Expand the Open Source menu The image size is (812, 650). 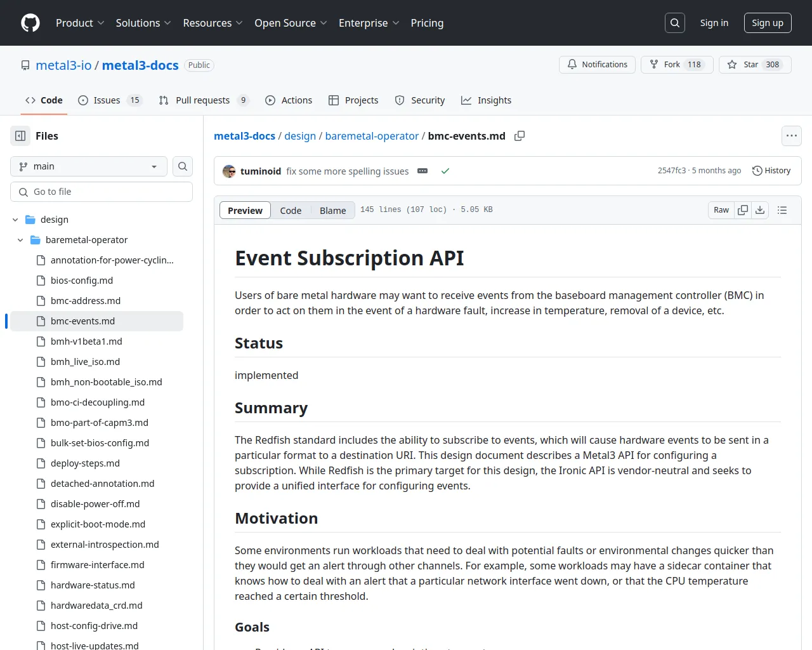pos(291,23)
